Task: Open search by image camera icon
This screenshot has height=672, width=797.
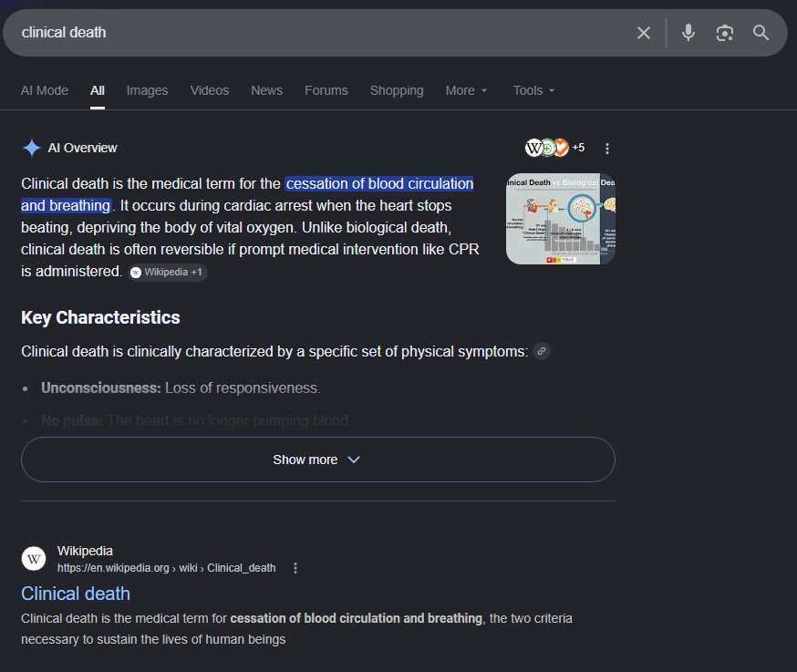Action: pyautogui.click(x=724, y=33)
